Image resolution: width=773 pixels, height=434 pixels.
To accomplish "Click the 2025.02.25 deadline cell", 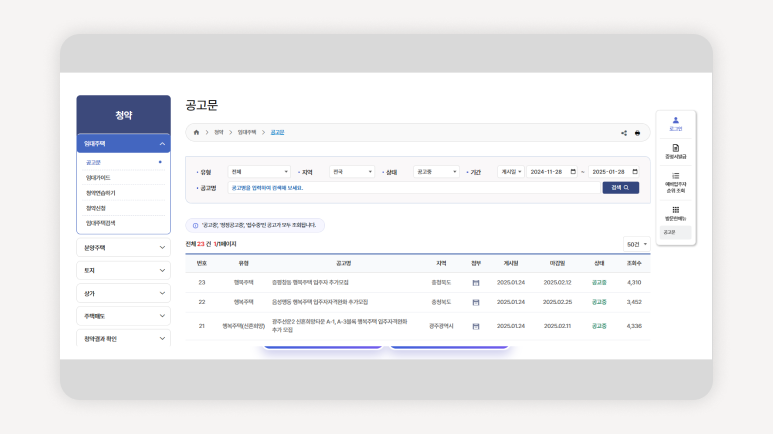I will click(x=558, y=302).
